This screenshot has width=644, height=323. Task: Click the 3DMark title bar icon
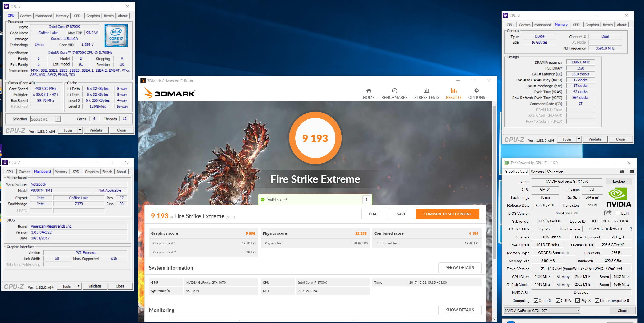[143, 81]
